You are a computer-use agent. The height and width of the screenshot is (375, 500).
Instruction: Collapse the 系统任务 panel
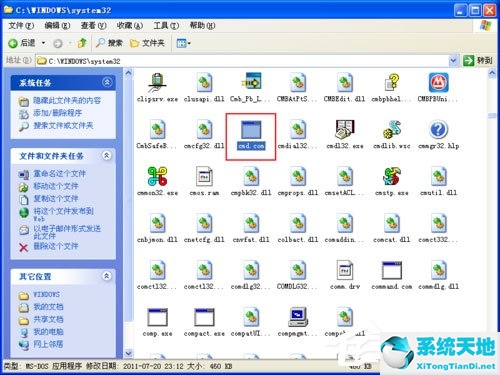[107, 82]
